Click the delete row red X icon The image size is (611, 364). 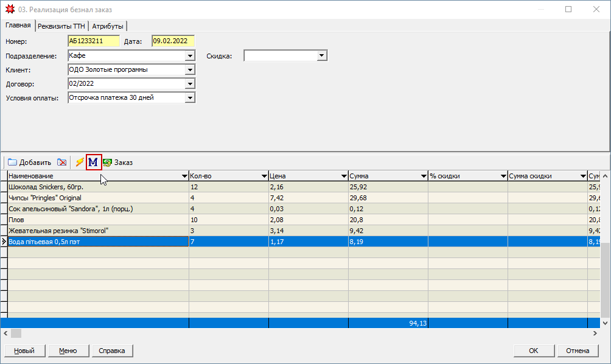pos(61,163)
